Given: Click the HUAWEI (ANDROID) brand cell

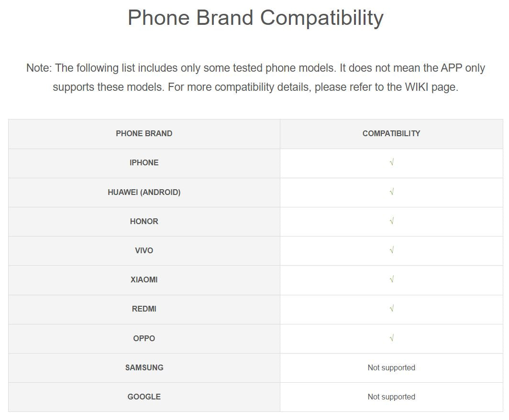Looking at the screenshot, I should coord(144,192).
